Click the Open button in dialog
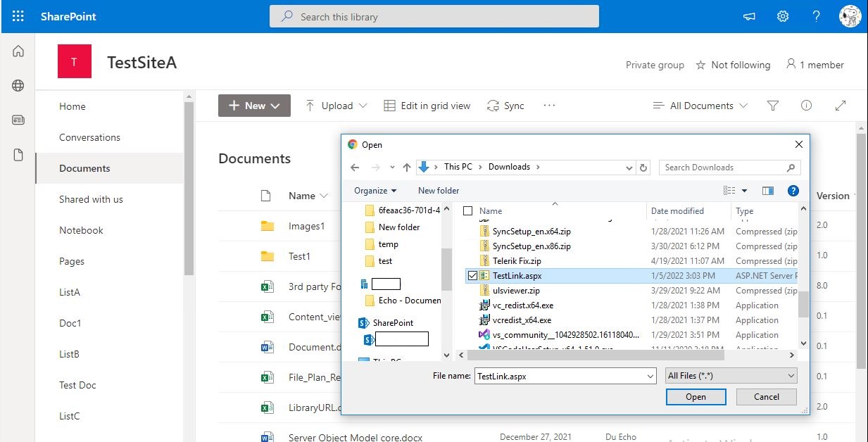868x442 pixels. 696,397
